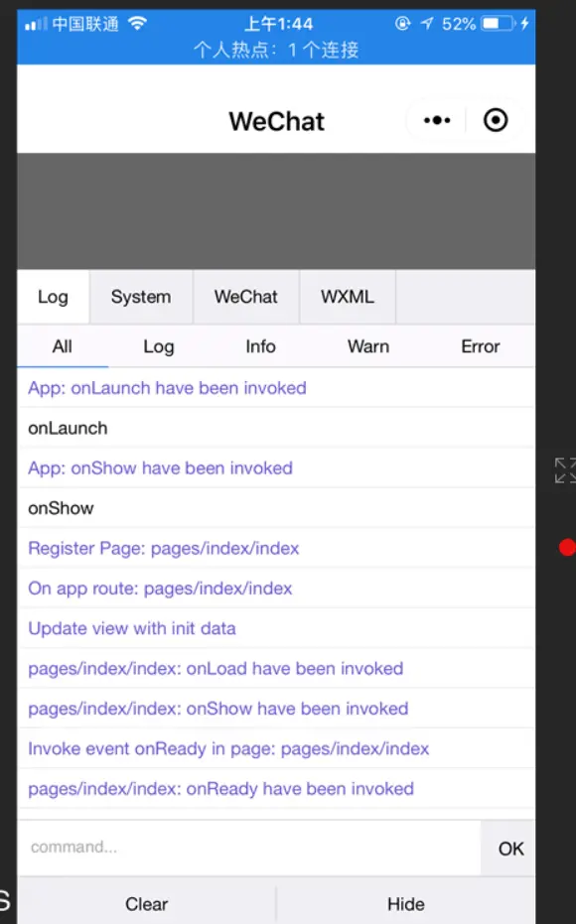Open the WXML tab
576x924 pixels.
348,297
